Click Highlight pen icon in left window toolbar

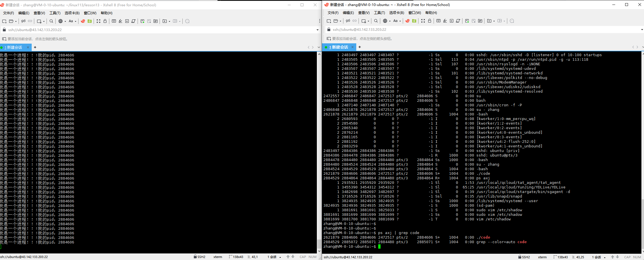click(120, 21)
